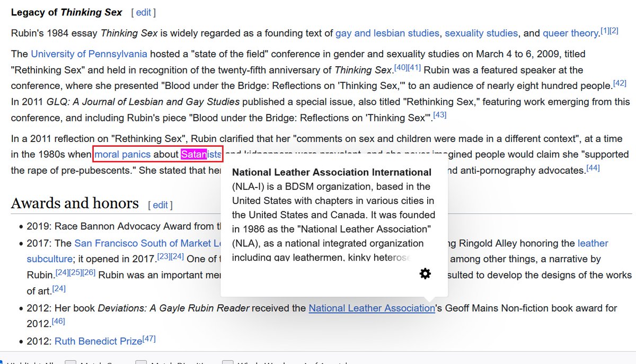Image resolution: width=636 pixels, height=364 pixels.
Task: Open citation [26] in the Rubin line
Action: pos(90,272)
